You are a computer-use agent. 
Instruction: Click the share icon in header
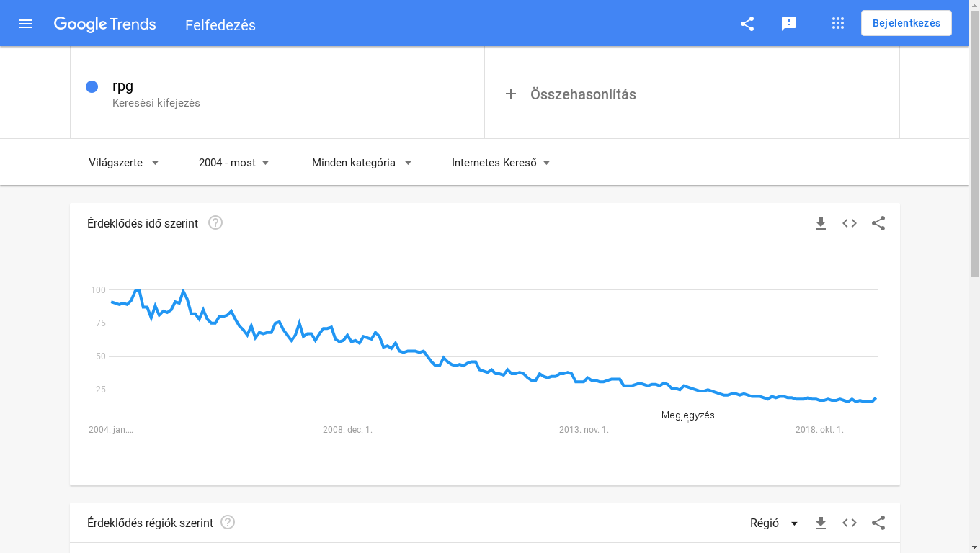pyautogui.click(x=747, y=24)
